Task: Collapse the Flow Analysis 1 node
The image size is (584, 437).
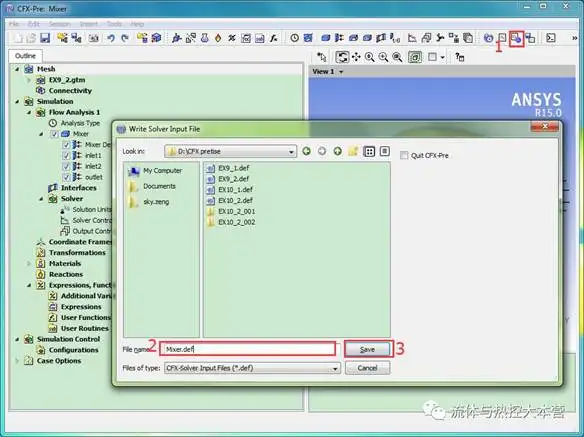Action: pyautogui.click(x=29, y=112)
